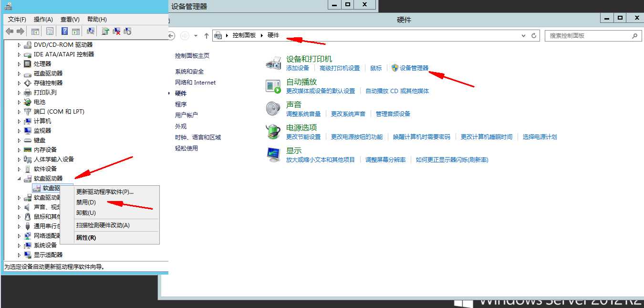Click the 自动播放 icon in the hardware panel
The height and width of the screenshot is (308, 644).
[x=273, y=86]
